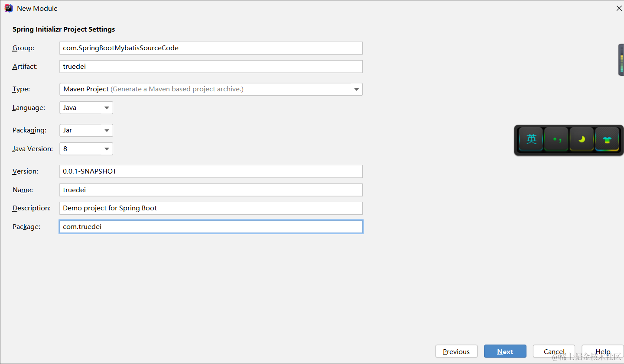
Task: Click the IME punctuation mode button
Action: pyautogui.click(x=556, y=139)
